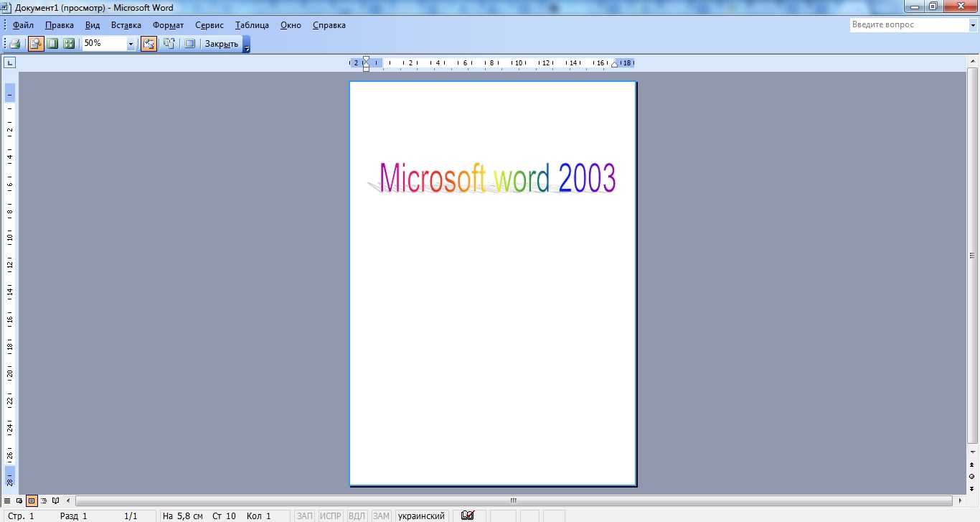The height and width of the screenshot is (522, 980).
Task: Click the Ст 10 status entry
Action: point(224,516)
